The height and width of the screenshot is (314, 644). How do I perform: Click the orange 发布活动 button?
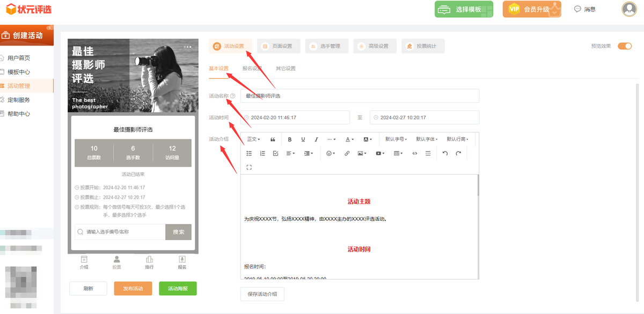coord(133,288)
